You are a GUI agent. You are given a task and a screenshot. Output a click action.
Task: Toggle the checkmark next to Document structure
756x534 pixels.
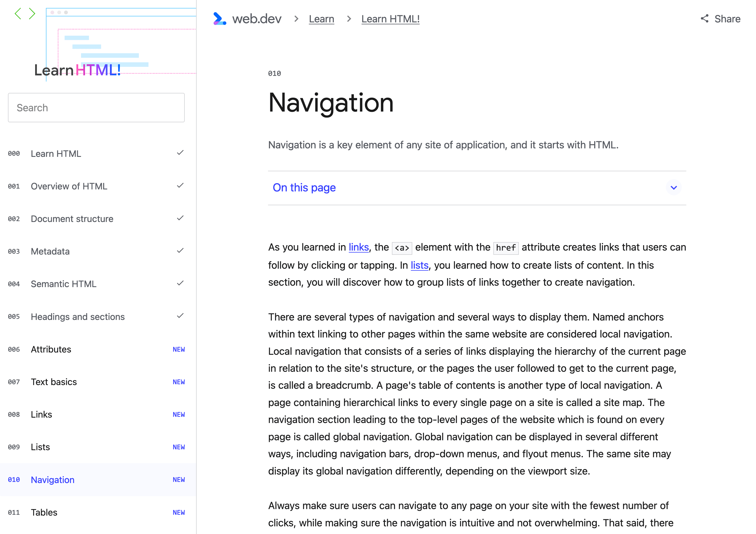point(180,218)
